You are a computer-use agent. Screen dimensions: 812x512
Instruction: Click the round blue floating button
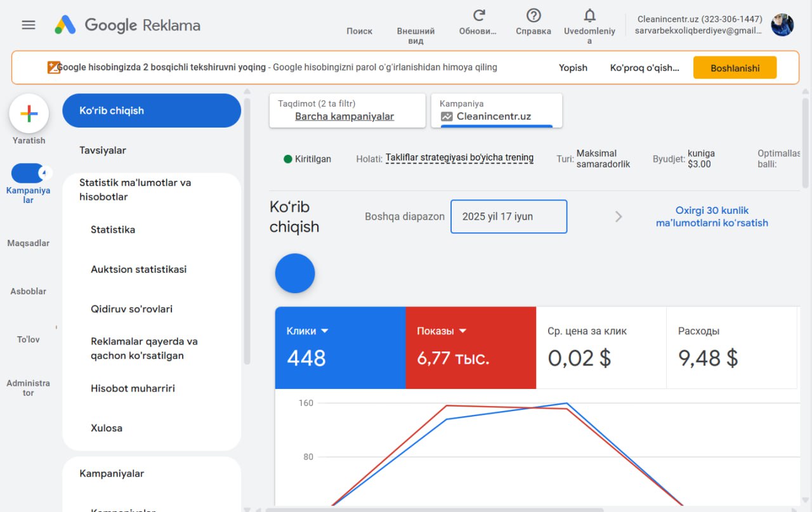click(295, 273)
